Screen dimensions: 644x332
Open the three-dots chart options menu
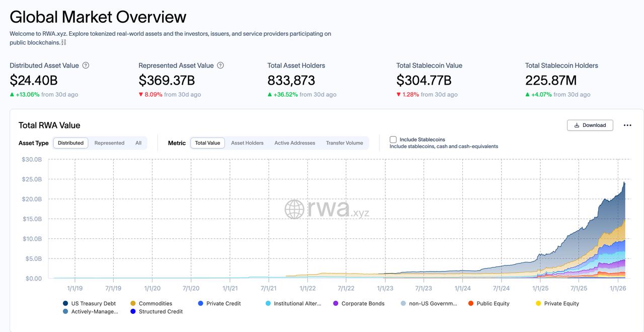click(627, 125)
